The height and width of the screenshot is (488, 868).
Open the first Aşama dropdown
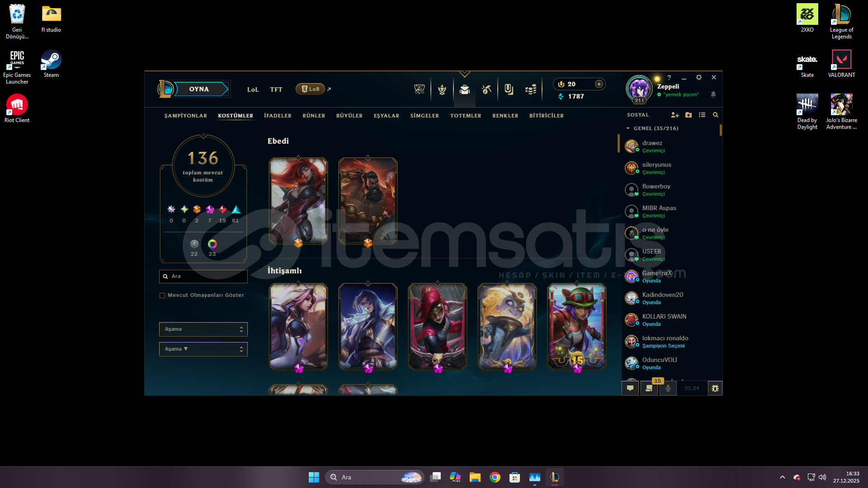pyautogui.click(x=203, y=329)
